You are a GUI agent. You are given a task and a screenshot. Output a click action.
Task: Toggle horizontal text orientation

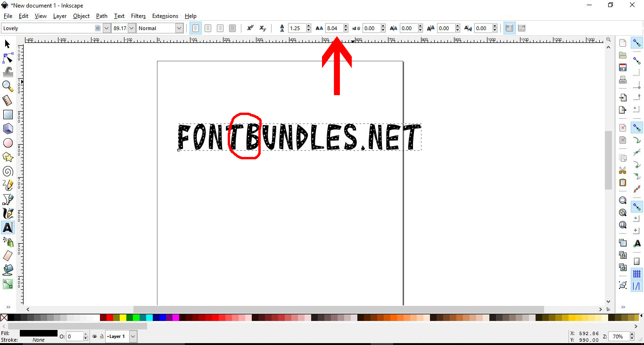point(509,28)
